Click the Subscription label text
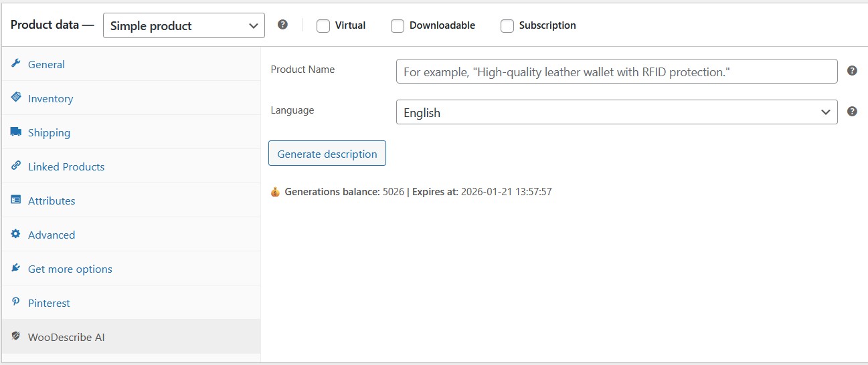 [547, 25]
